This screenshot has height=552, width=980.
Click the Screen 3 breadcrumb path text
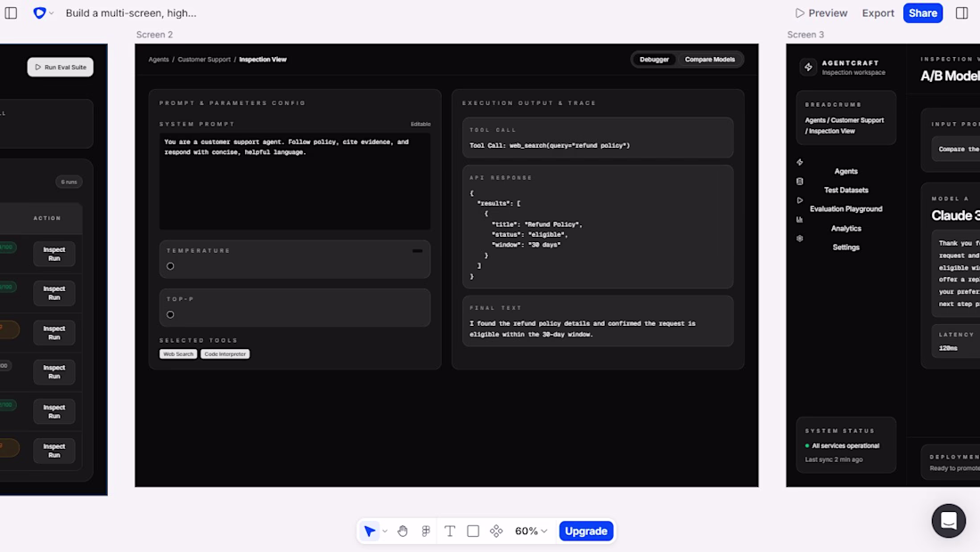(x=845, y=126)
